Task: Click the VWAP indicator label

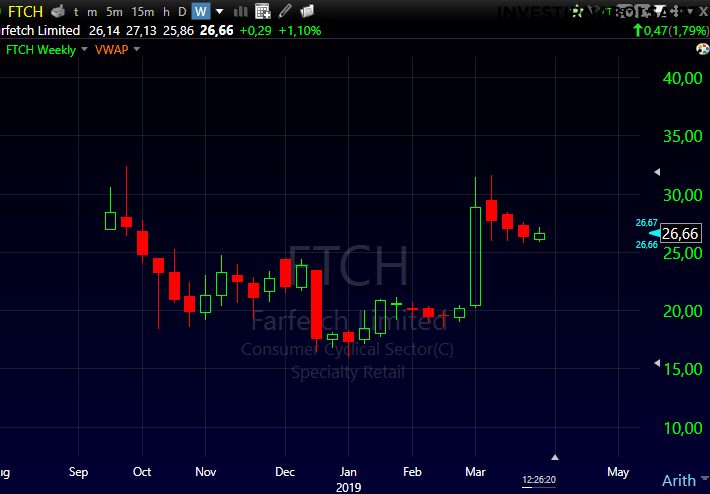Action: 111,49
